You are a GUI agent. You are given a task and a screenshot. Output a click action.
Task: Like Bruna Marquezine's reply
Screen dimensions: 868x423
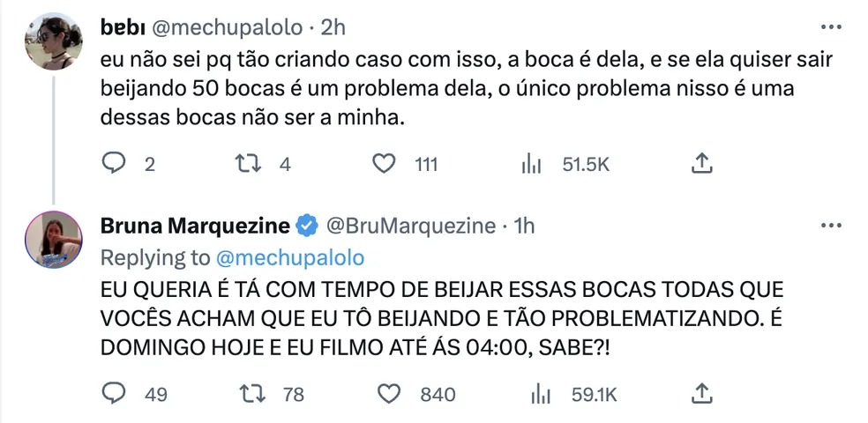point(389,393)
